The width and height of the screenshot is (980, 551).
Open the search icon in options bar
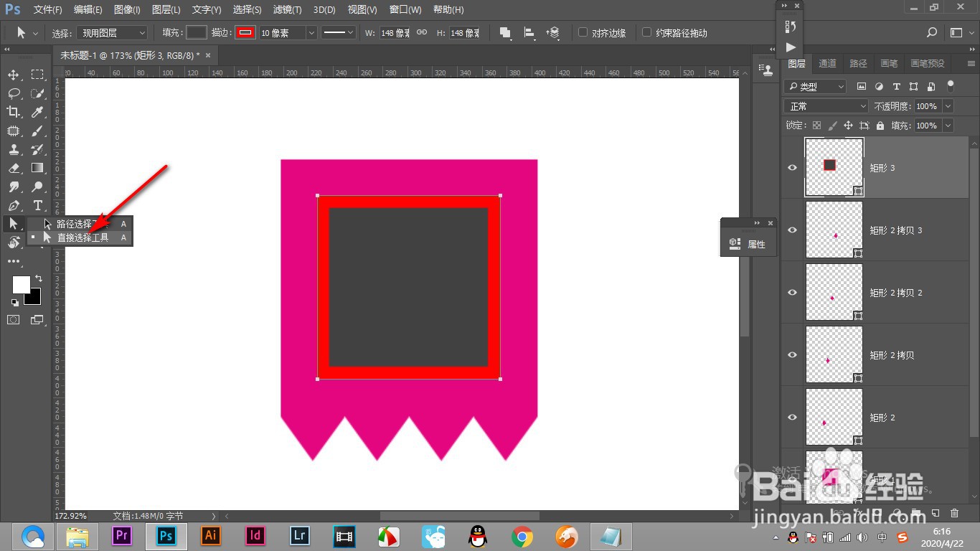932,33
